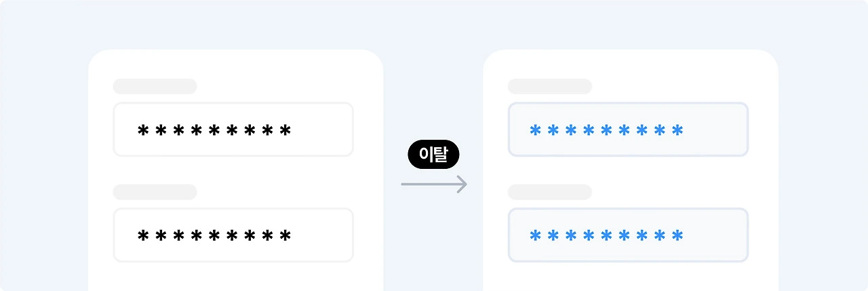Click the gray label above upper left field

(155, 86)
